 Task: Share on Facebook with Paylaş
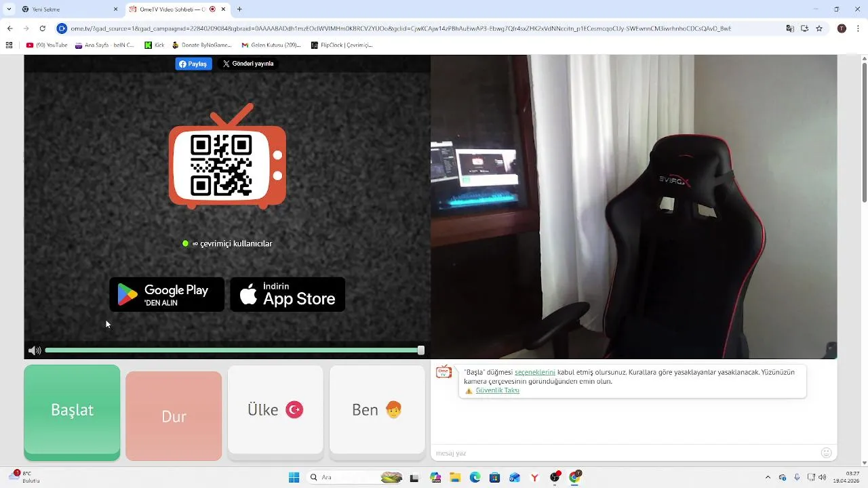pos(194,64)
